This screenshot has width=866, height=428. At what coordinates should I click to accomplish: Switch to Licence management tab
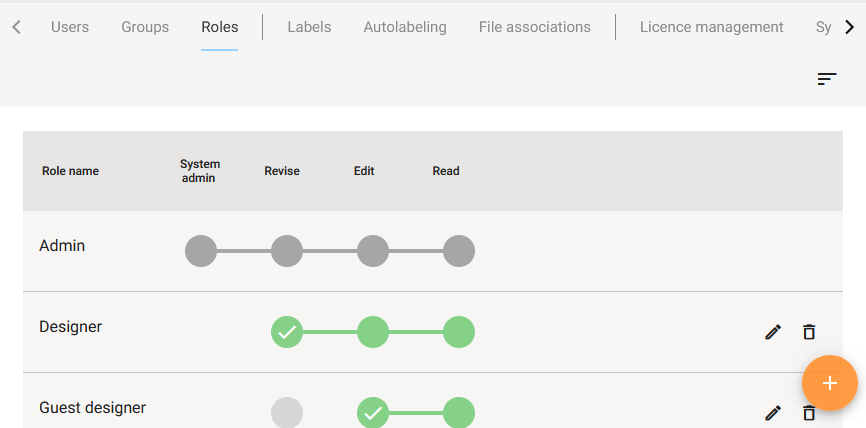pos(712,27)
